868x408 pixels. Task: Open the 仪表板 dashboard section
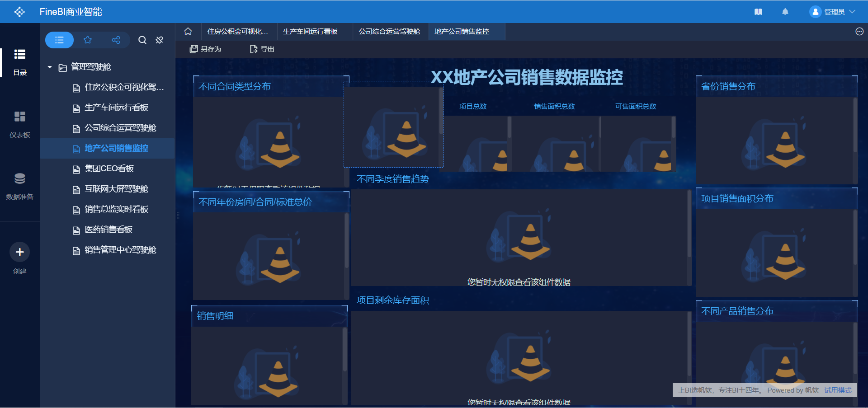20,124
